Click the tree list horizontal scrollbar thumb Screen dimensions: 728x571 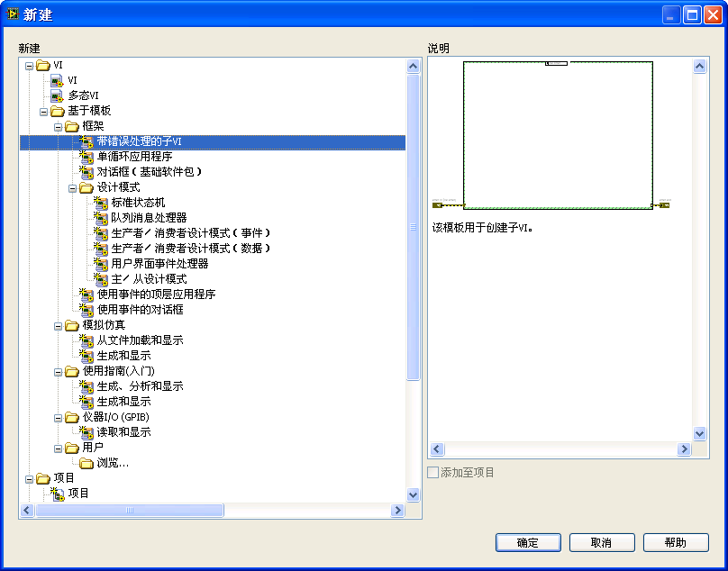click(x=129, y=511)
